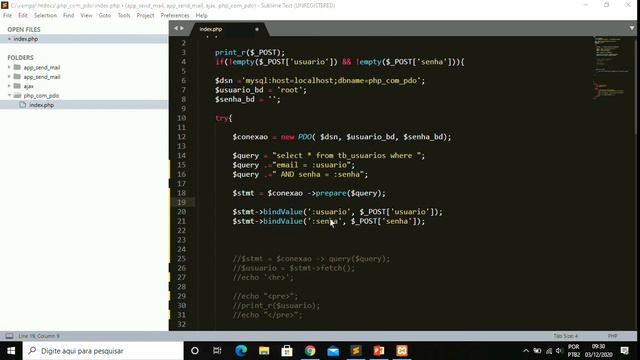Viewport: 640px width, 360px height.
Task: Click the print_r($_POST) code line
Action: coord(250,52)
